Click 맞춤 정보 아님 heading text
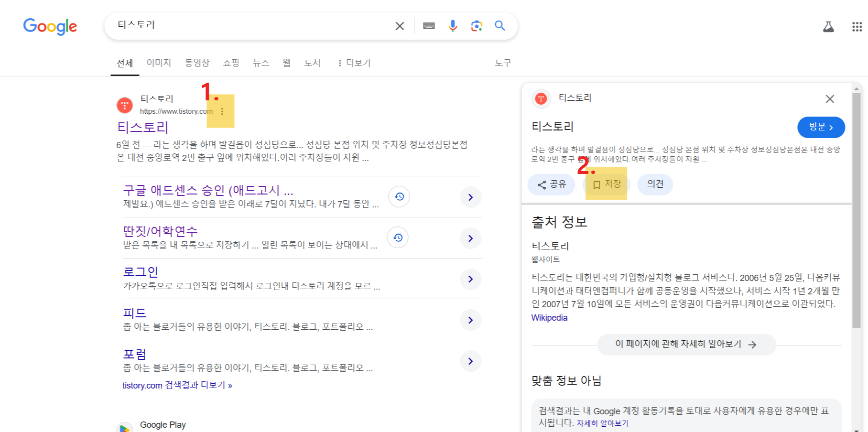 (566, 381)
